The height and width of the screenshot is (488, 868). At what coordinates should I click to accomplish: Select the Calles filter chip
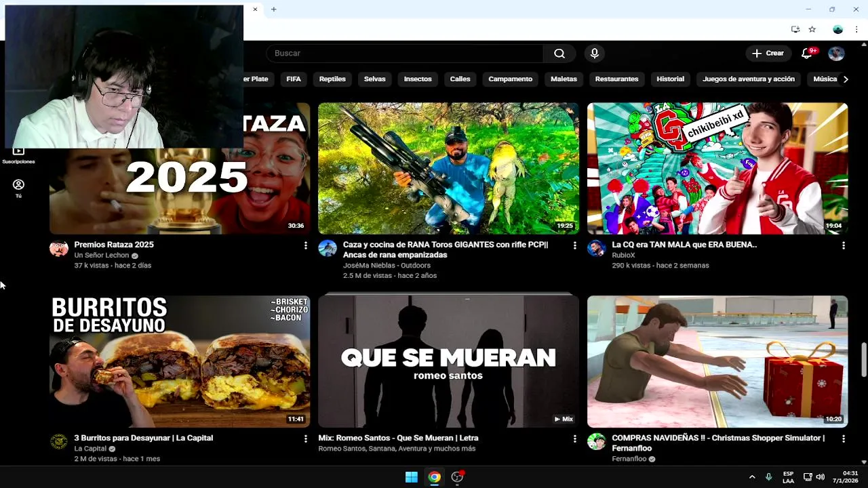point(460,79)
